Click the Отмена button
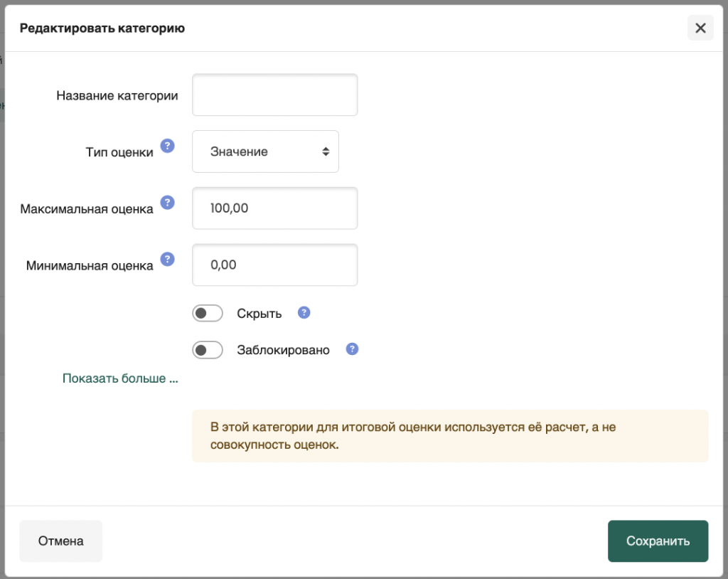The height and width of the screenshot is (579, 728). 61,541
